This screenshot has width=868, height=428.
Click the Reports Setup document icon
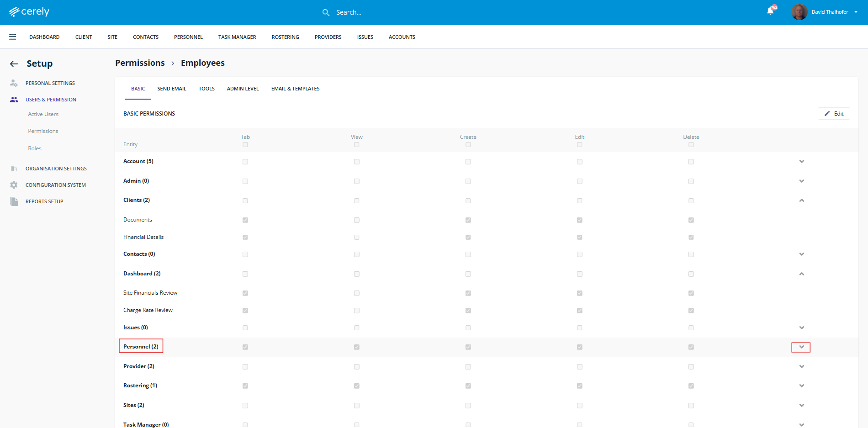click(14, 201)
